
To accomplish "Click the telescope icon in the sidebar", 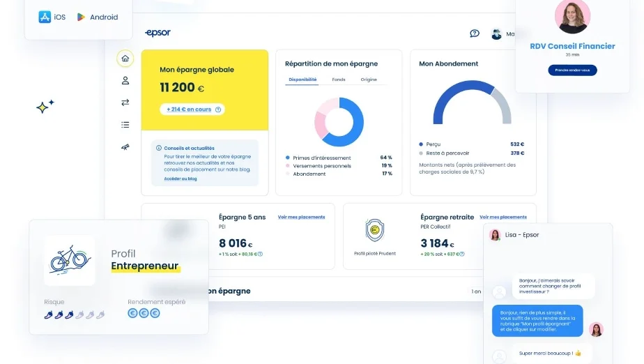I will coord(125,147).
